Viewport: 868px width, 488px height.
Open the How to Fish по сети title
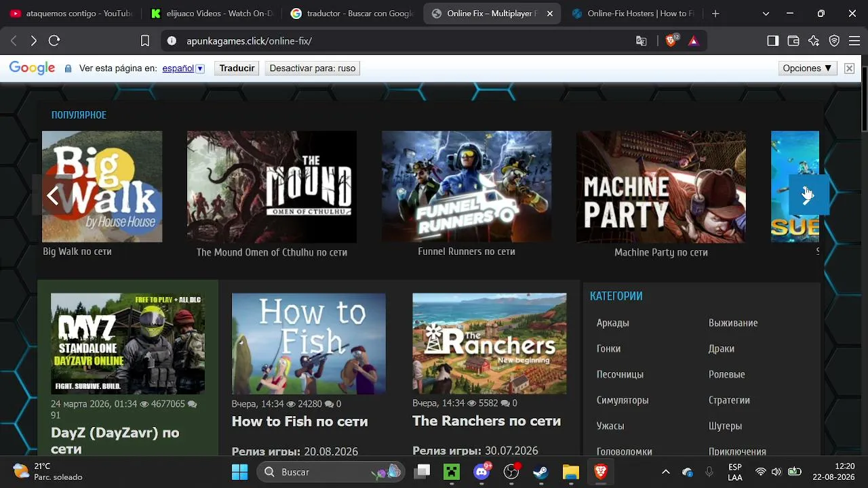tap(300, 422)
